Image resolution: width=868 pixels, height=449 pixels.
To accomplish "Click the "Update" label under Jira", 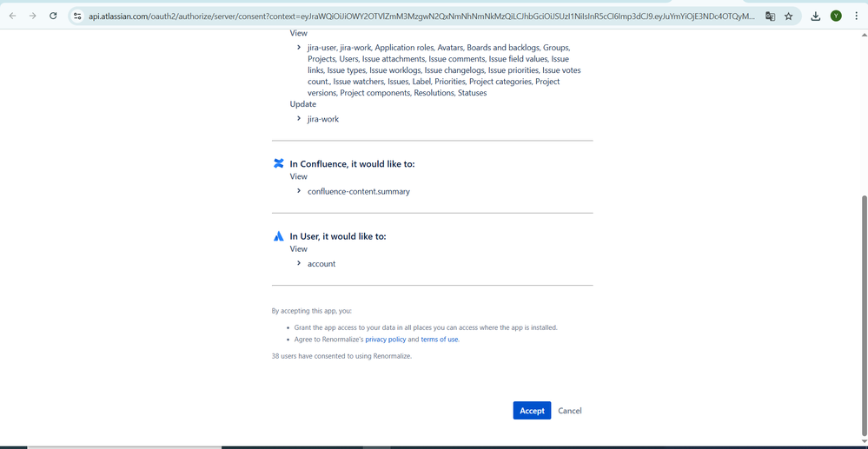I will pyautogui.click(x=303, y=104).
